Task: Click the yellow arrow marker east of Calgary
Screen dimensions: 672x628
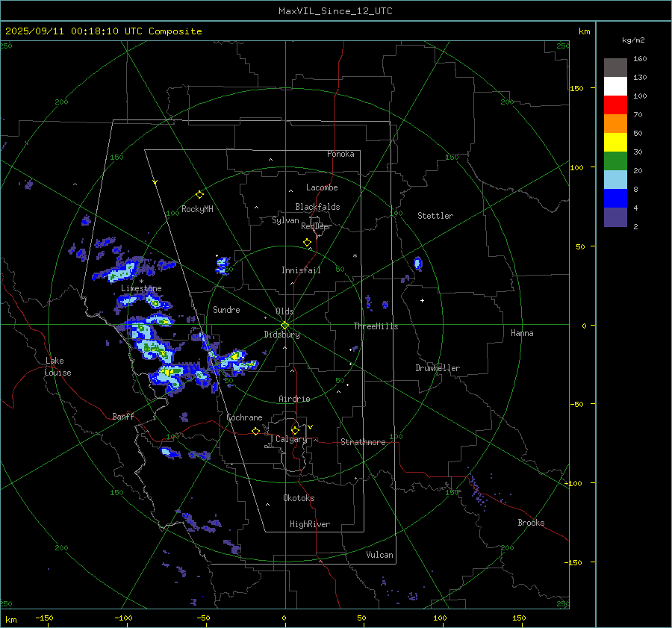Action: click(311, 427)
